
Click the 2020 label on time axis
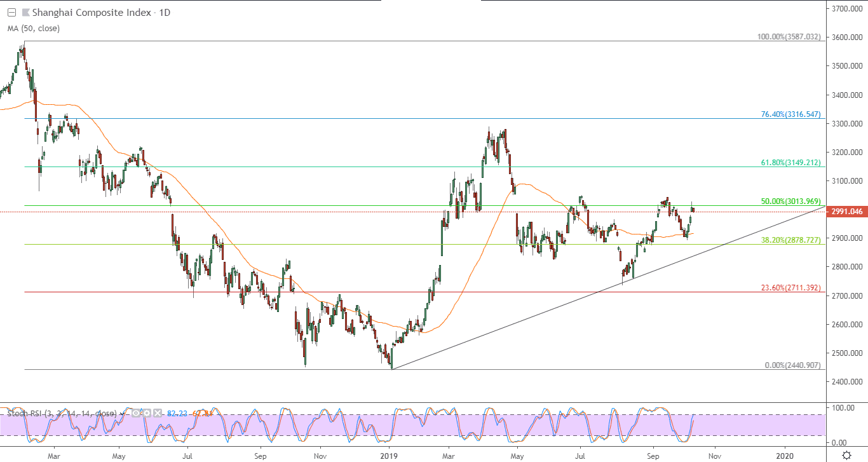pos(785,455)
